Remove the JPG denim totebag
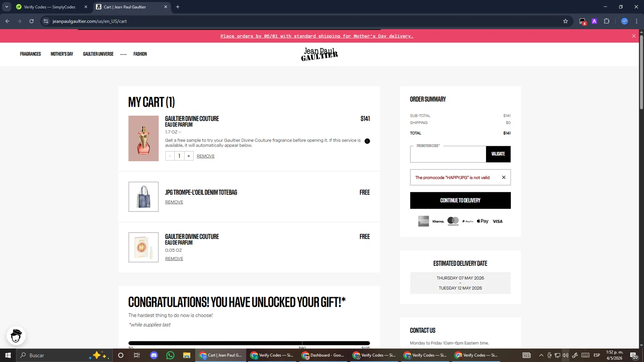Viewport: 644px width, 362px height. coord(174,202)
